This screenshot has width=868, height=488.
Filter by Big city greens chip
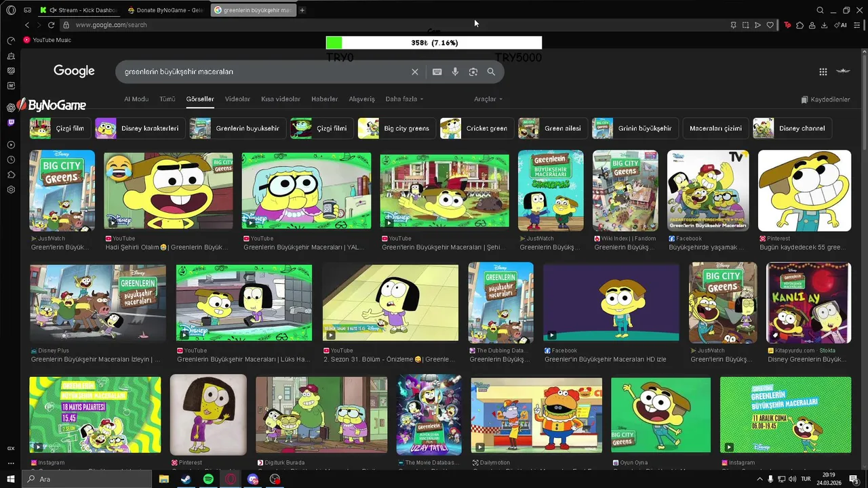click(396, 128)
